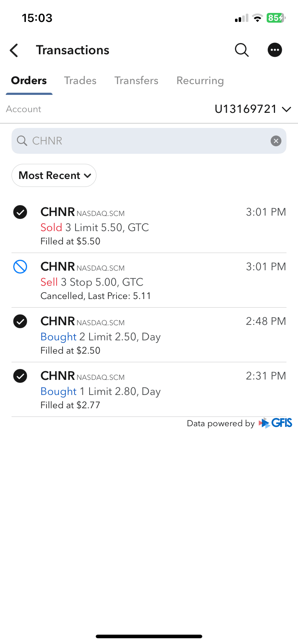Screen dimensions: 298x644
Task: Expand the account U13169721 selector
Action: point(253,109)
